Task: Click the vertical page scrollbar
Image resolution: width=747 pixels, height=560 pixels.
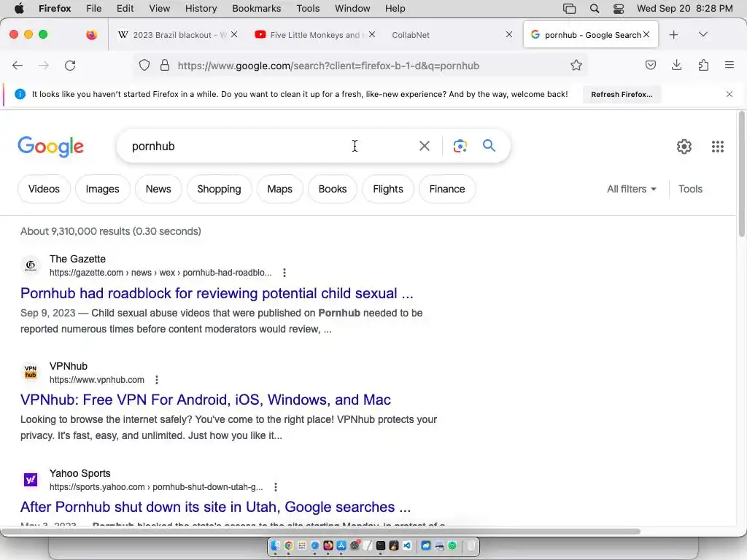Action: [x=741, y=175]
